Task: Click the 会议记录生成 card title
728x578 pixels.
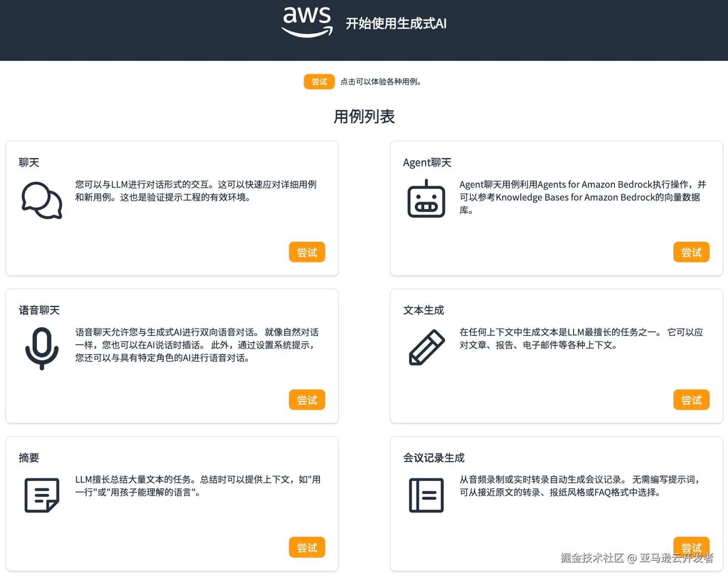Action: [434, 458]
